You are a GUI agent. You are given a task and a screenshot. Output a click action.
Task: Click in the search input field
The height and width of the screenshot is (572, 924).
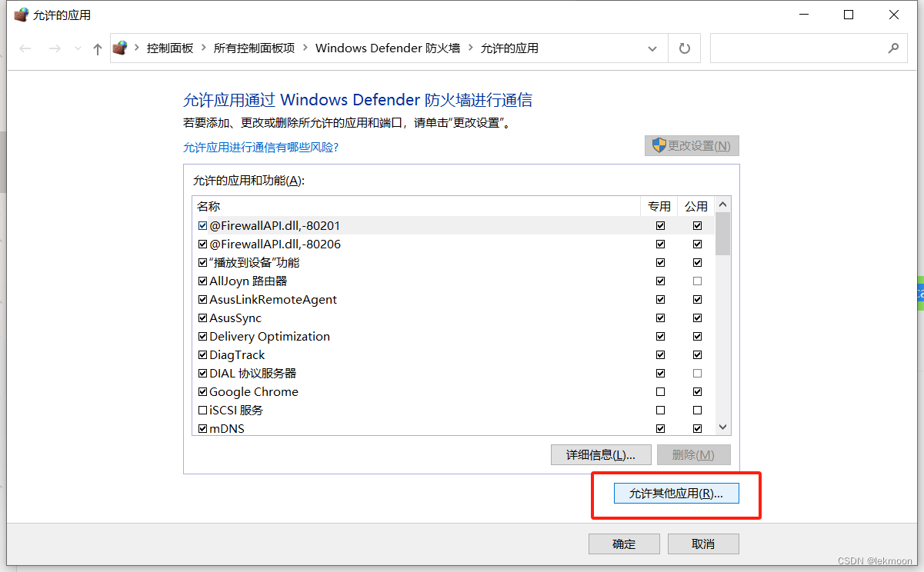point(798,48)
